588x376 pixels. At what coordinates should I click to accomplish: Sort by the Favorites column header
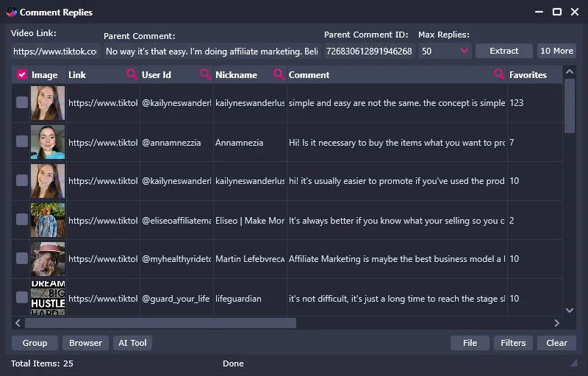[528, 75]
